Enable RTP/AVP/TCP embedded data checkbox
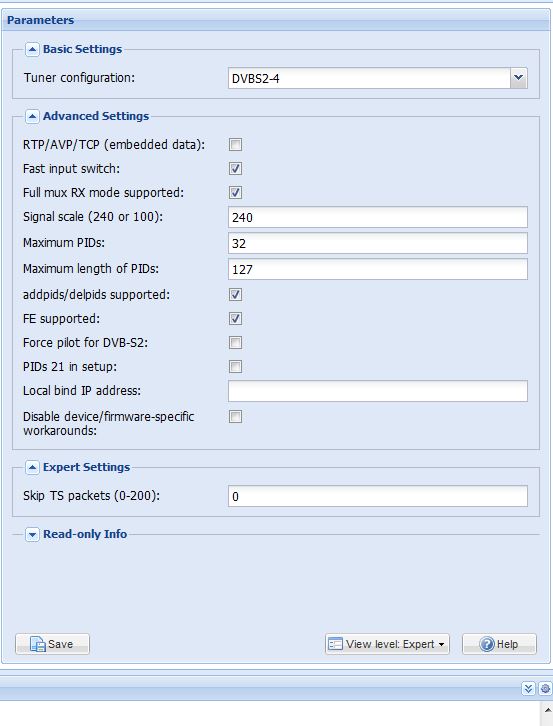The width and height of the screenshot is (553, 726). point(235,145)
